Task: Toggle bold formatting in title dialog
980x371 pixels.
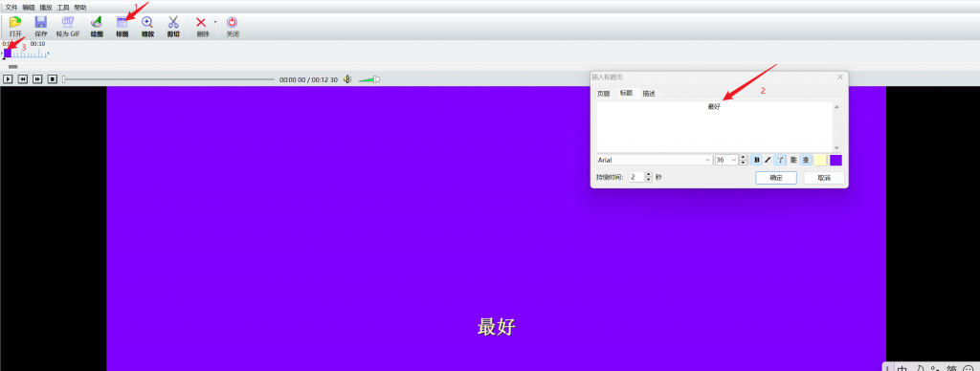Action: tap(756, 160)
